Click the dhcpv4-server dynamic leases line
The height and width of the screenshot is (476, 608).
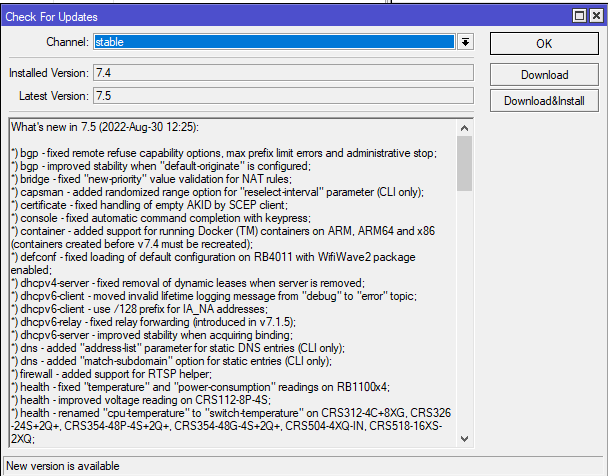click(188, 283)
